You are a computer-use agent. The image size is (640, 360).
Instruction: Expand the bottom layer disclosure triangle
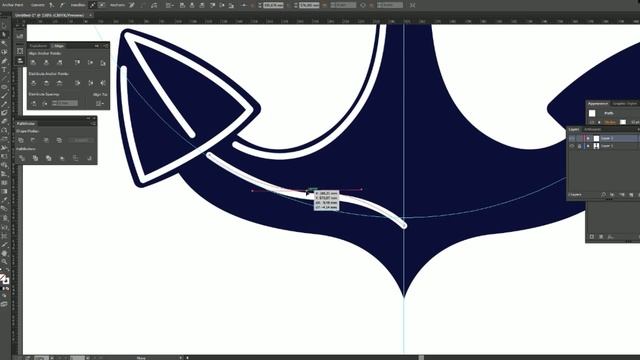coord(588,146)
